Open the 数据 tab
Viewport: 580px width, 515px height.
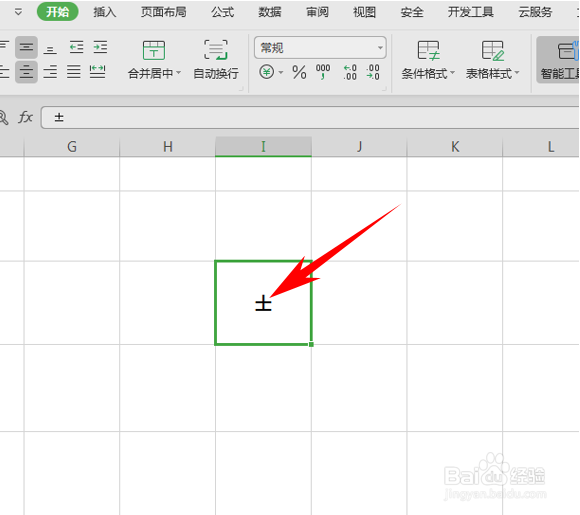tap(270, 12)
